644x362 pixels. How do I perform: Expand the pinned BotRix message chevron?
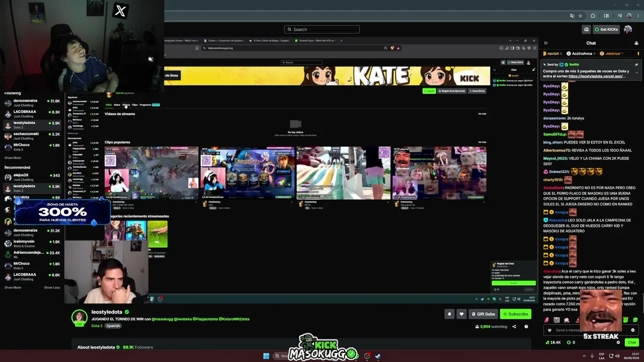(636, 72)
